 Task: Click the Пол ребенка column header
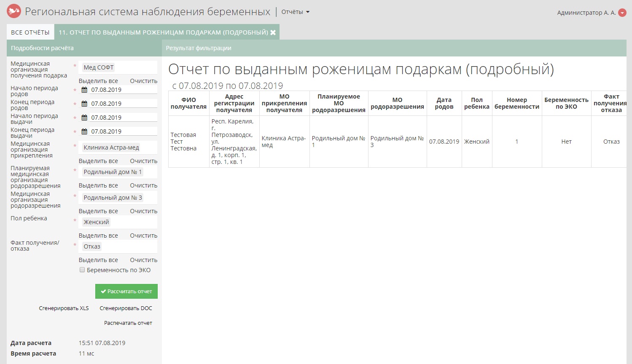pos(477,103)
